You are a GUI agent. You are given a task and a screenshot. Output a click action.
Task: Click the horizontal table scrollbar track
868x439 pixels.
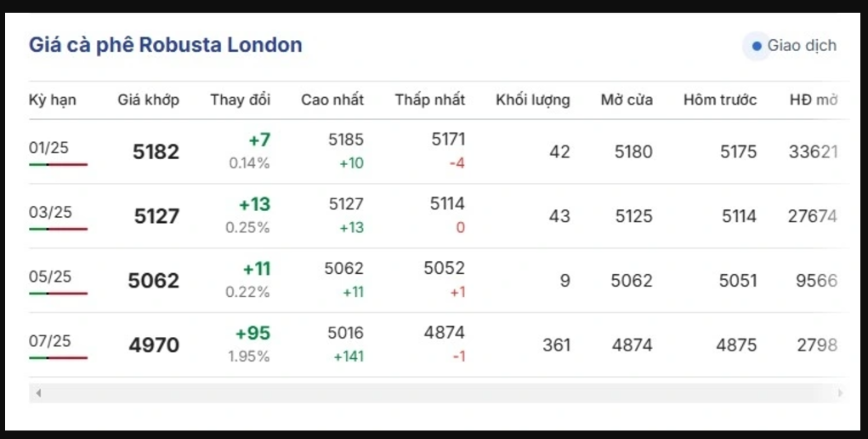[439, 393]
